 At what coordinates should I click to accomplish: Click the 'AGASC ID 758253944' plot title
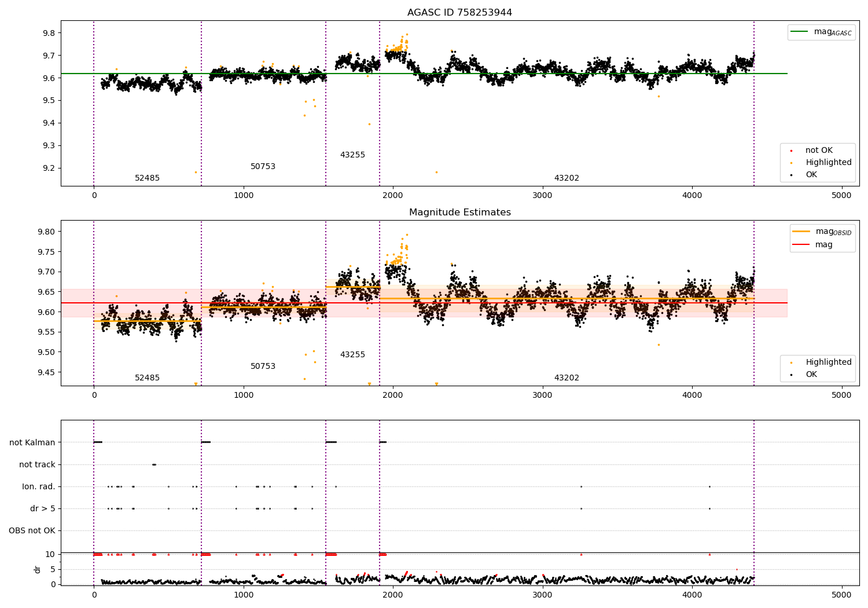(x=459, y=13)
